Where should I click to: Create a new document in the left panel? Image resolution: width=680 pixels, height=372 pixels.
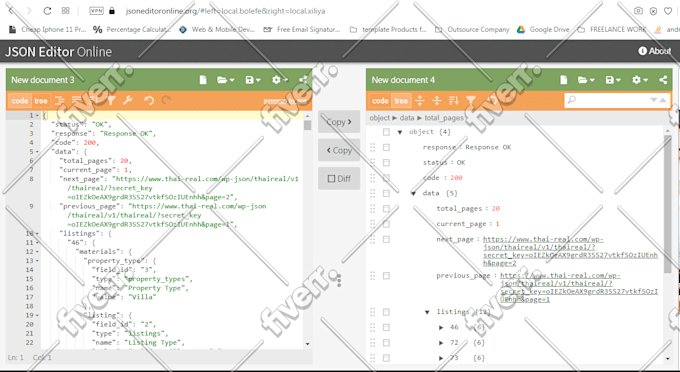point(203,80)
